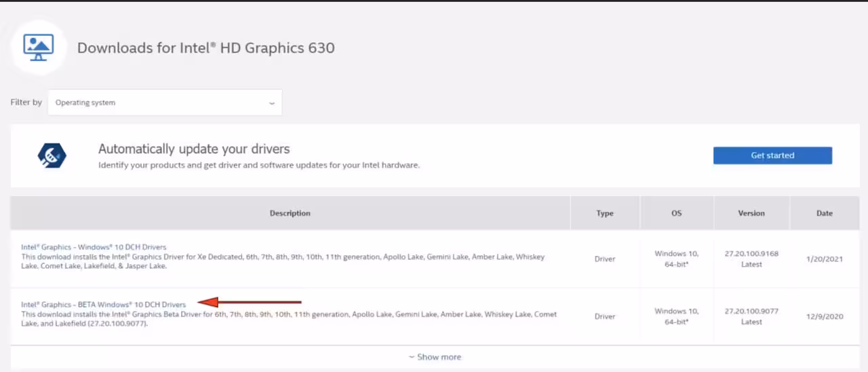Click the 'Identify your products' description text
868x372 pixels.
pyautogui.click(x=259, y=165)
